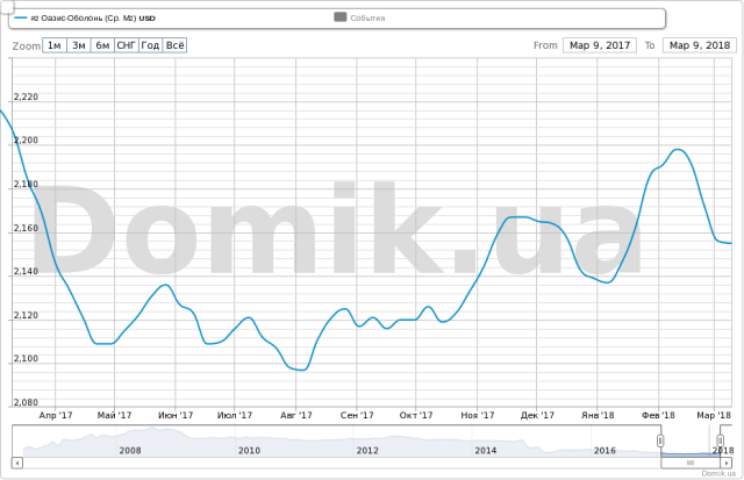Image resolution: width=744 pixels, height=480 pixels.
Task: Click the Ноя '17 x-axis label
Action: pyautogui.click(x=477, y=415)
